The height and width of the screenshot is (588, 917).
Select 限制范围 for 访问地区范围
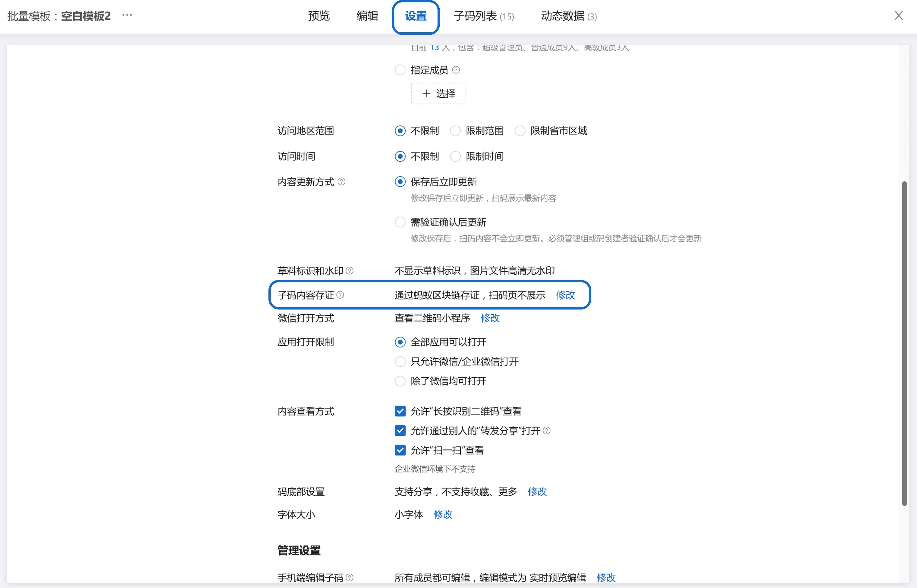click(x=455, y=131)
